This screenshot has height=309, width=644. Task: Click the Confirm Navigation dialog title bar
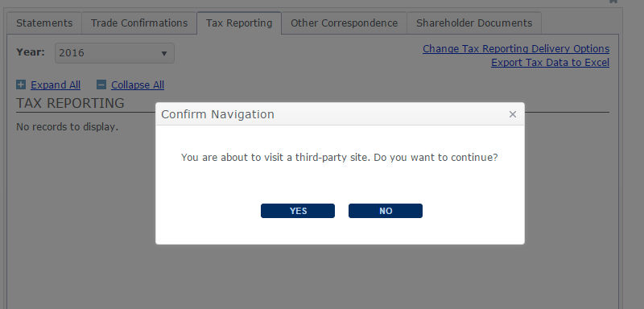340,114
